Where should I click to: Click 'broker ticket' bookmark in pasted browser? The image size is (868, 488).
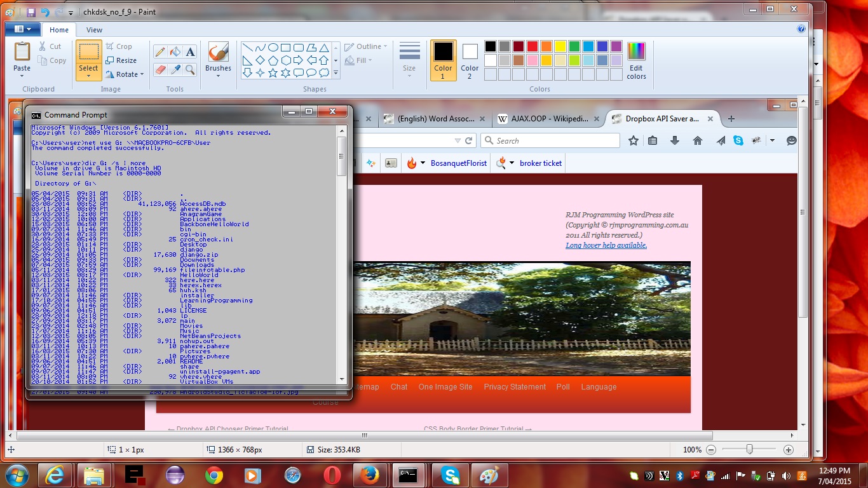tap(529, 163)
